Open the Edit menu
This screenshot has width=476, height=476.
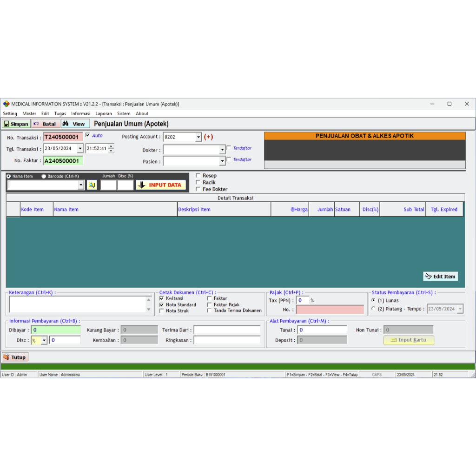point(45,113)
